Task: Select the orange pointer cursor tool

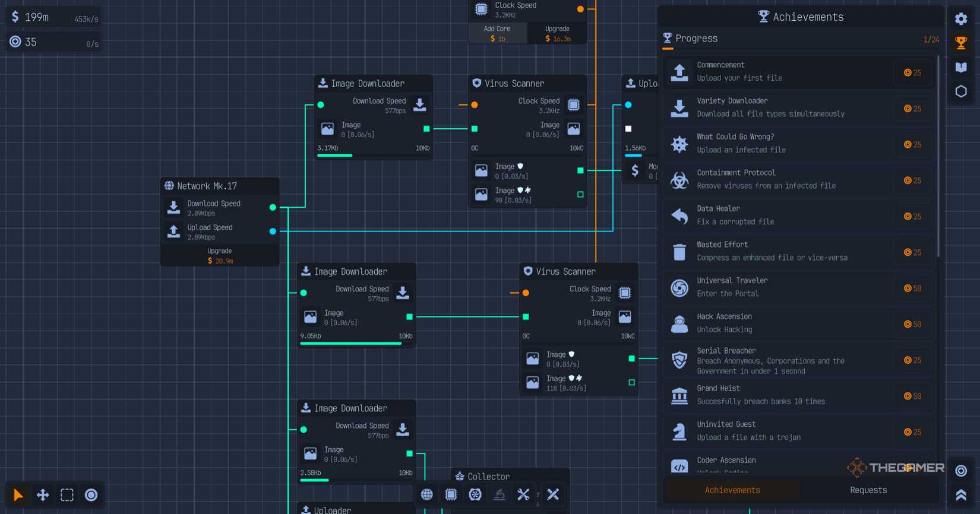Action: pyautogui.click(x=18, y=495)
